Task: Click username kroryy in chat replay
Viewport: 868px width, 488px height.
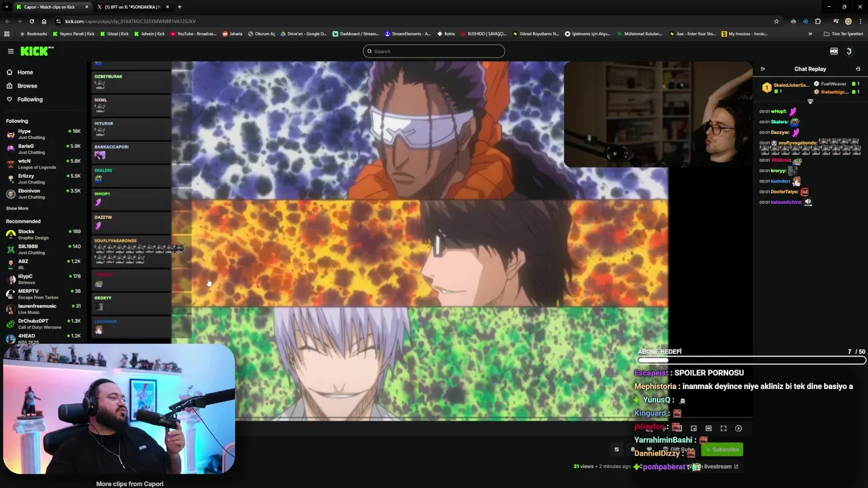Action: [x=778, y=171]
